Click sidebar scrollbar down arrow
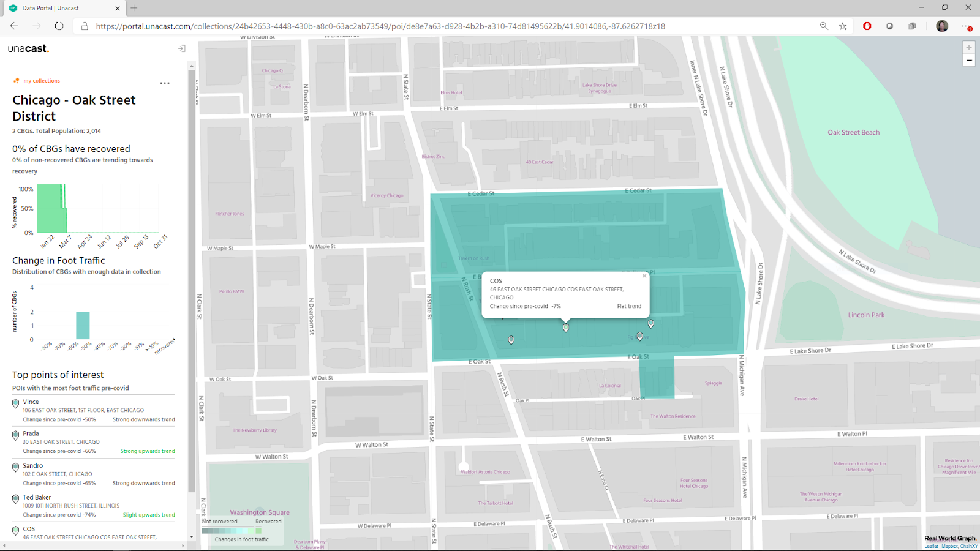 click(x=192, y=537)
